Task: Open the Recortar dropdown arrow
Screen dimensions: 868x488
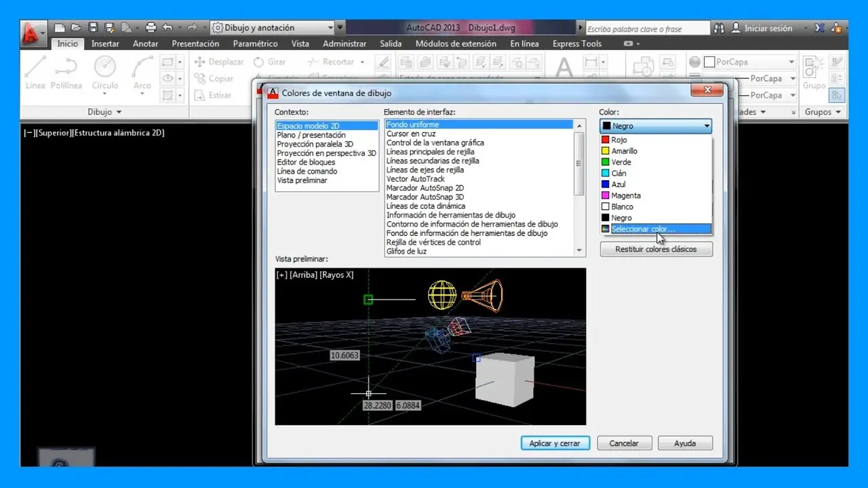Action: coord(362,62)
